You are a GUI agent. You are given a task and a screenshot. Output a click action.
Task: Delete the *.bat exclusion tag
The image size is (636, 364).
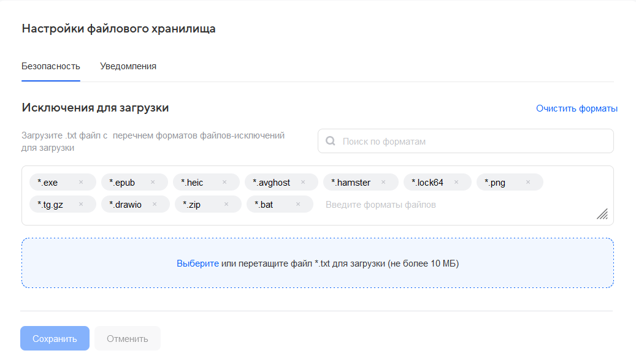[x=298, y=205]
